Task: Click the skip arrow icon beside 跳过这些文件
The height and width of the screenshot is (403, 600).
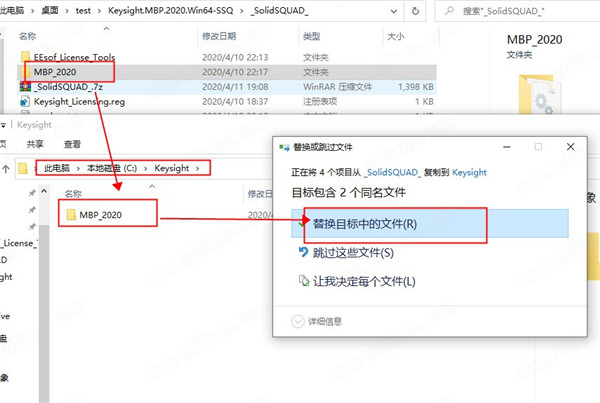Action: click(x=303, y=252)
